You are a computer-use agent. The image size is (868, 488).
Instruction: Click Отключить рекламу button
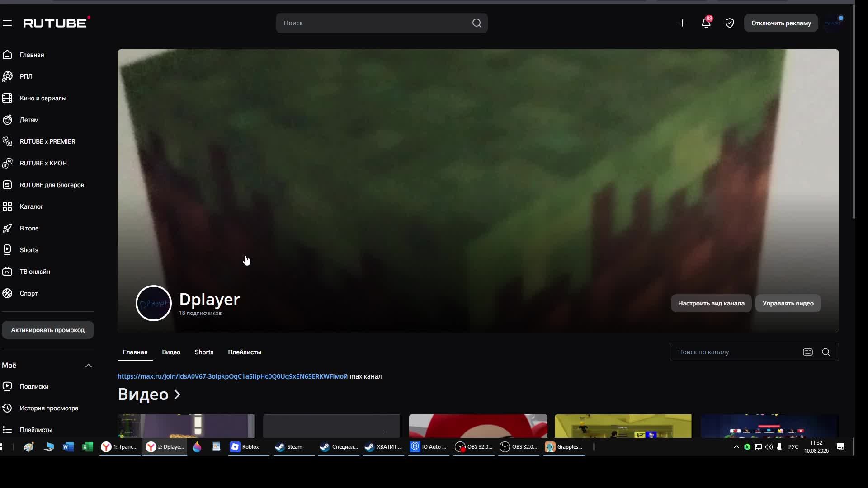[781, 23]
